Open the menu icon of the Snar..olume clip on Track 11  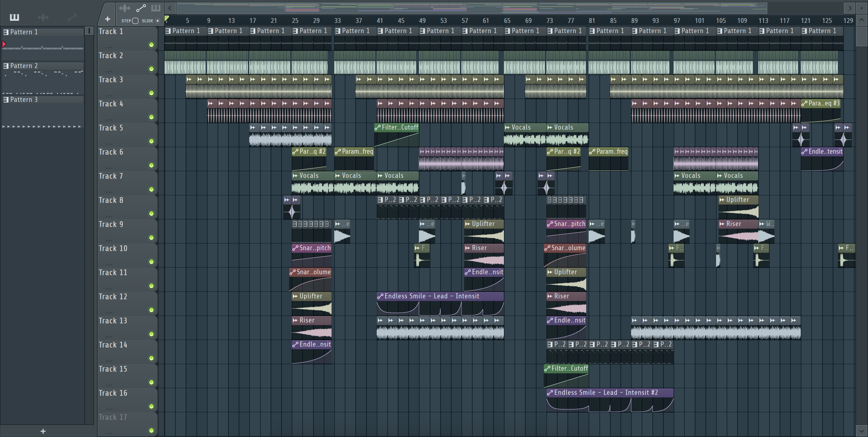point(292,272)
